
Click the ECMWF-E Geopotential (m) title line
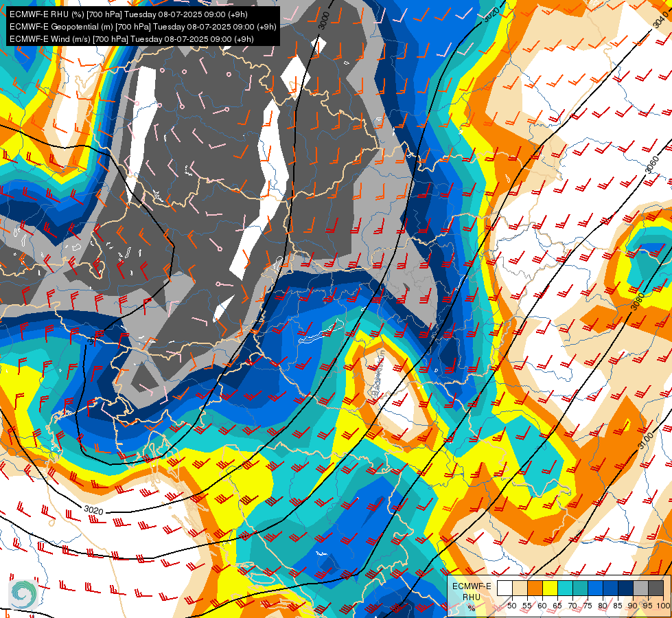(143, 27)
